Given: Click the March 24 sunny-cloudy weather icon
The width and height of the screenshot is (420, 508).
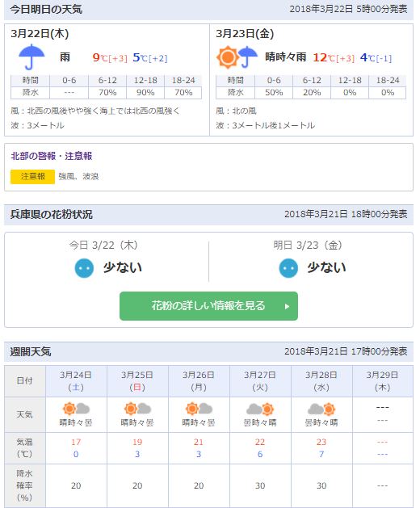Looking at the screenshot, I should point(76,409).
